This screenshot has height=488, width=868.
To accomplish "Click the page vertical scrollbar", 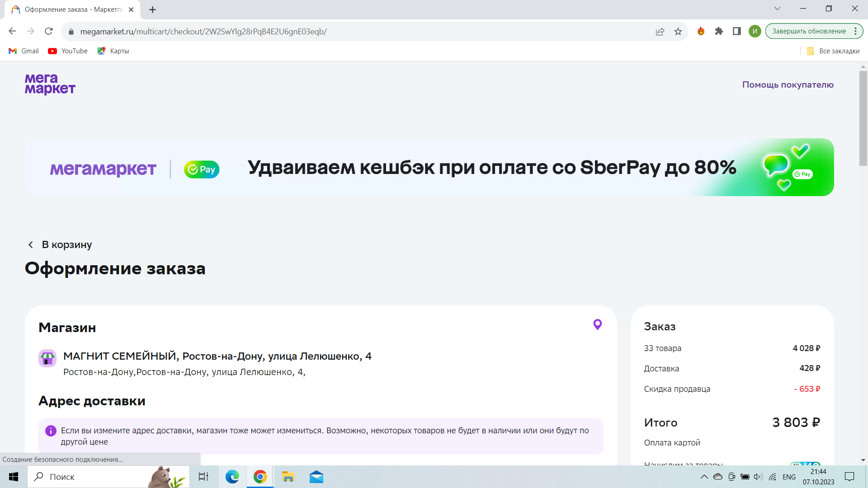I will point(863,117).
